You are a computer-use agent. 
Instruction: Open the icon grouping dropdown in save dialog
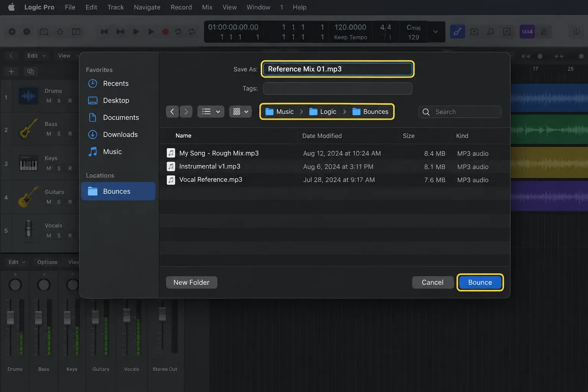coord(240,111)
